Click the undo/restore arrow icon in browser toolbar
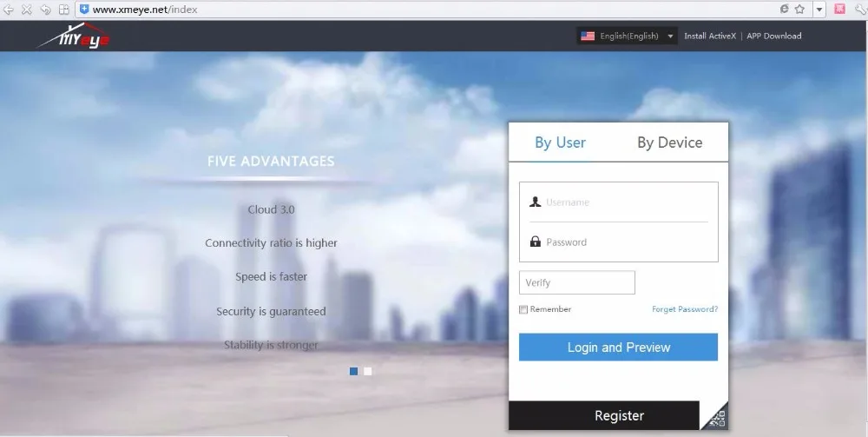This screenshot has height=437, width=868. 45,10
